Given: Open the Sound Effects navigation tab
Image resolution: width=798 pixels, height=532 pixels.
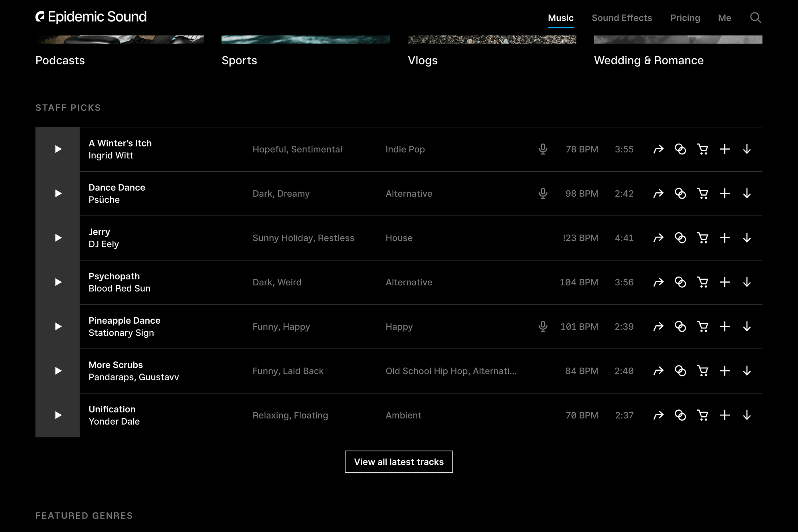Looking at the screenshot, I should [x=621, y=17].
